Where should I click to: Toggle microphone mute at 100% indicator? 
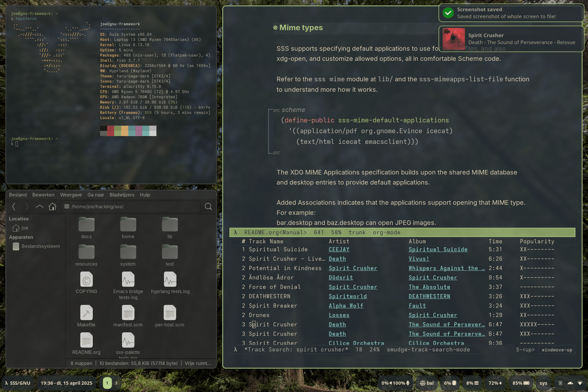[x=402, y=383]
